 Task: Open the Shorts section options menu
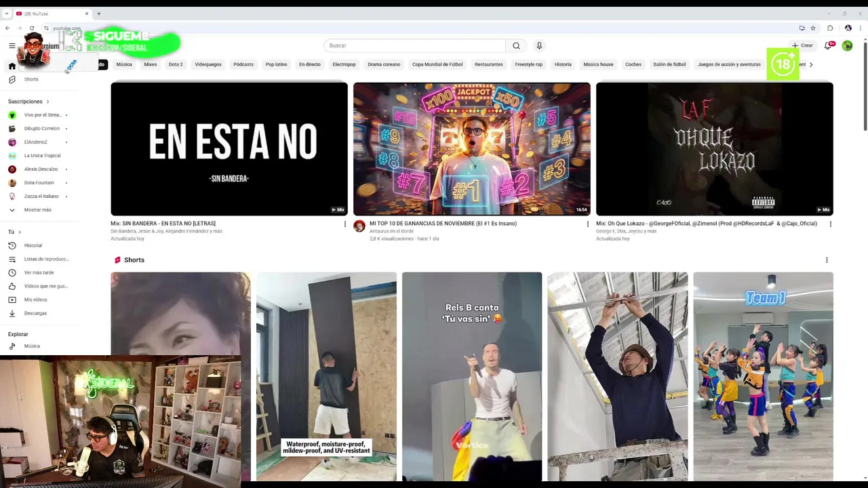(x=827, y=260)
